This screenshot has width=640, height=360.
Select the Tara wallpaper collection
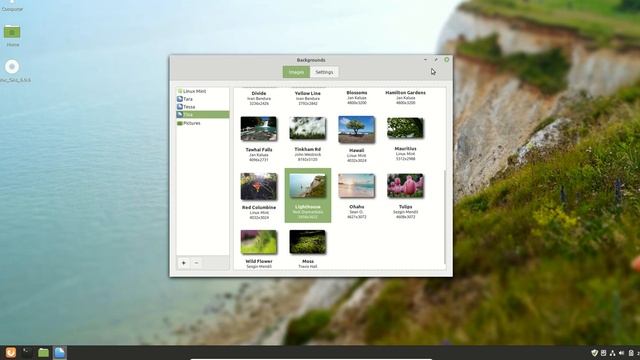click(x=202, y=99)
